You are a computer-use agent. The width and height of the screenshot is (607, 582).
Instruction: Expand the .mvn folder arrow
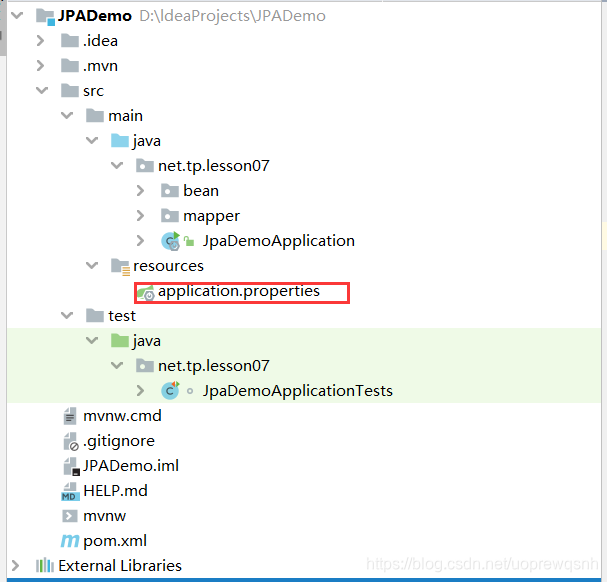click(40, 66)
